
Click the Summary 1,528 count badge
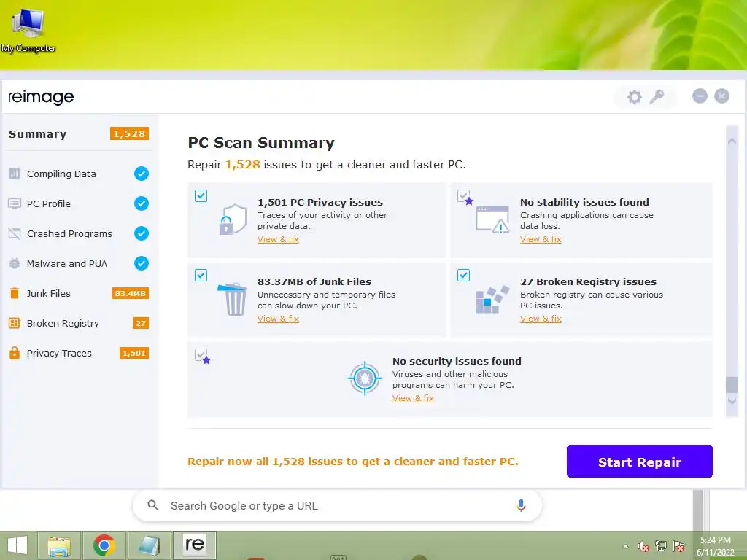[x=130, y=134]
